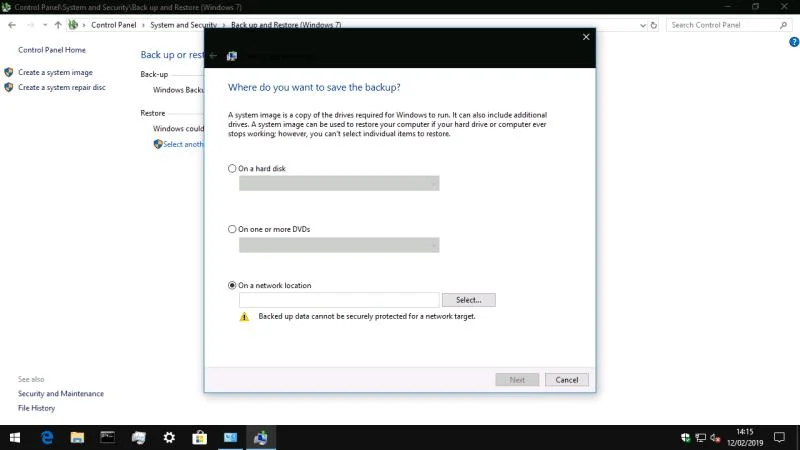Click Windows Security tray icon
This screenshot has height=450, width=800.
[x=685, y=438]
